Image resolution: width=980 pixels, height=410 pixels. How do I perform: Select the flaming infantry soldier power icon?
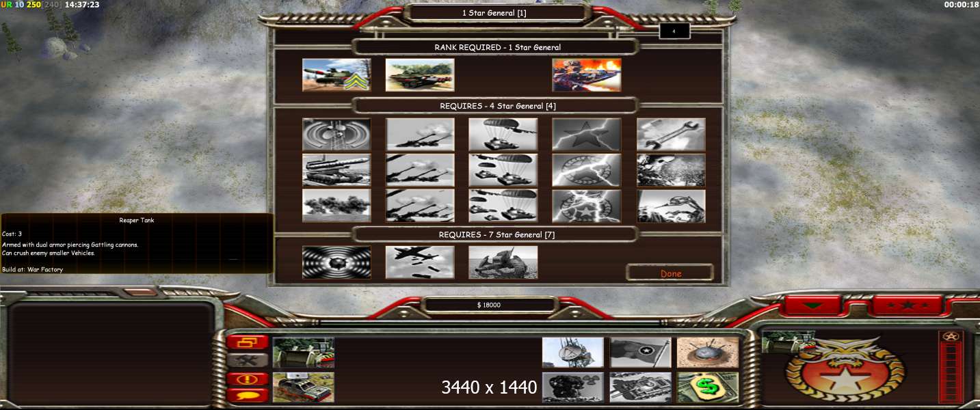coord(587,75)
